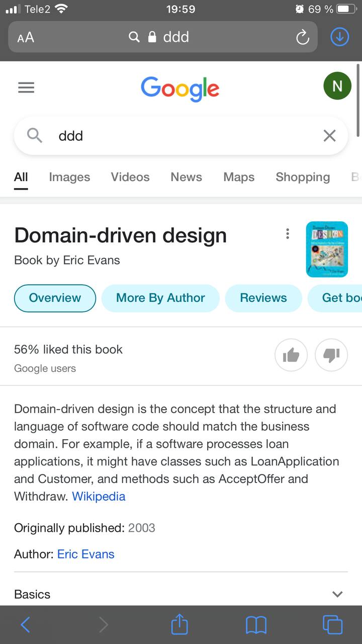Tap Originally published 2003 line
The image size is (362, 644).
point(84,528)
